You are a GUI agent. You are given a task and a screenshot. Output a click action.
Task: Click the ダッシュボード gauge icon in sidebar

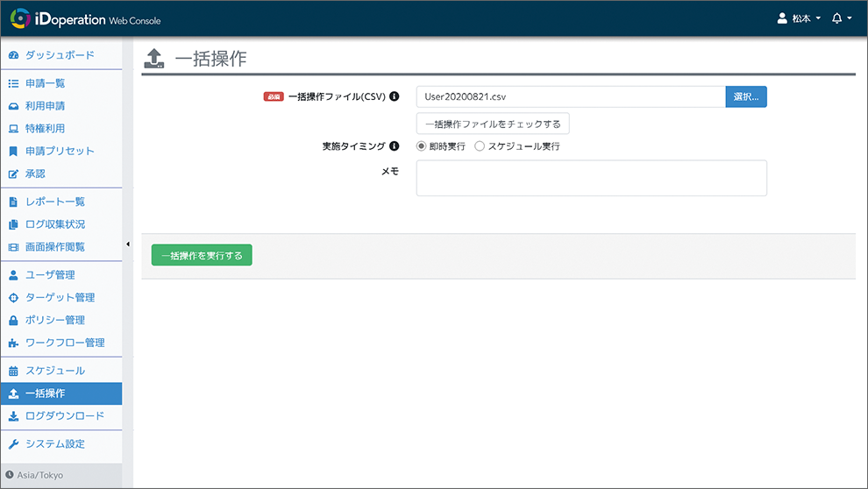13,55
